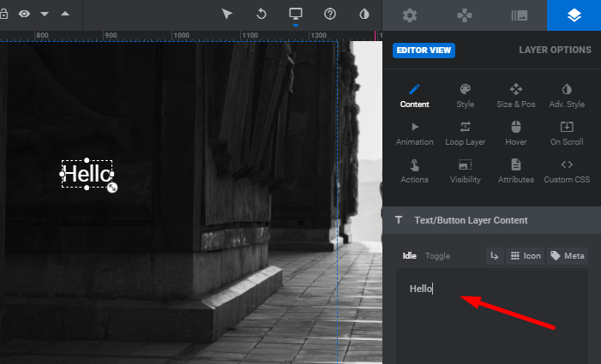Screen dimensions: 601x364
Task: Switch to the navigation module tab
Action: pyautogui.click(x=464, y=15)
